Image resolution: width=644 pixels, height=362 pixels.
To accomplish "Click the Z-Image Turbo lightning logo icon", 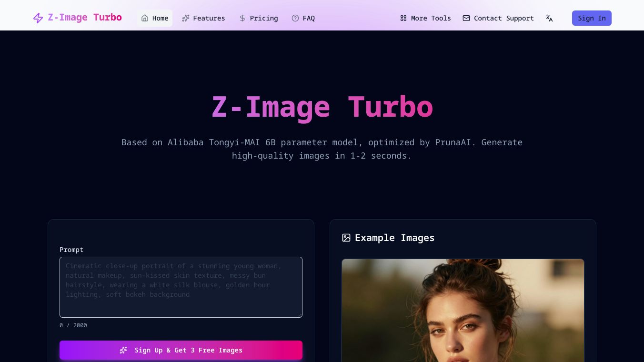I will [x=38, y=18].
